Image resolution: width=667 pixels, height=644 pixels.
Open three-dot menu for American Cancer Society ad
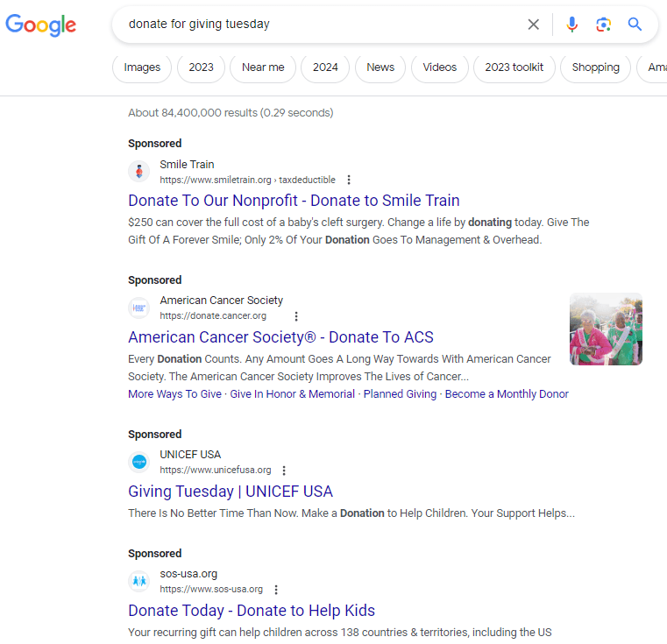[x=296, y=316]
